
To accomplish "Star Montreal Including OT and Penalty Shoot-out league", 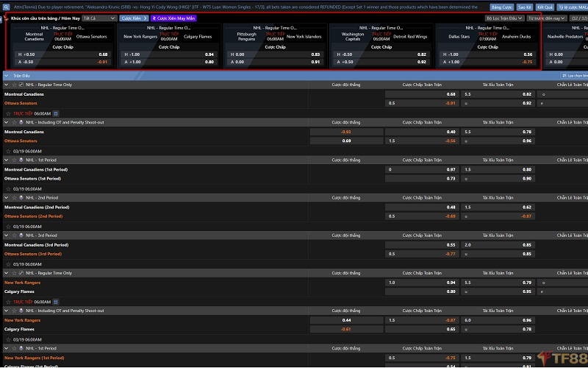I will pyautogui.click(x=14, y=122).
